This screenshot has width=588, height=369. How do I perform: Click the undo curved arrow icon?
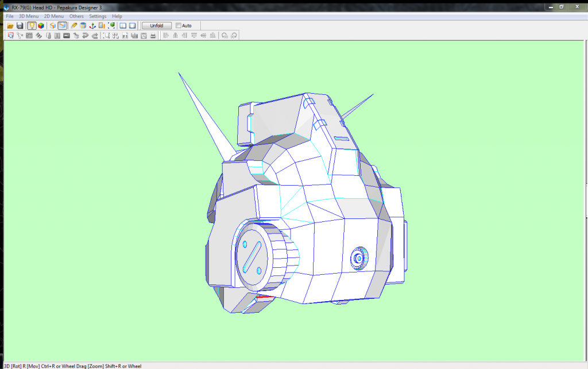85,35
